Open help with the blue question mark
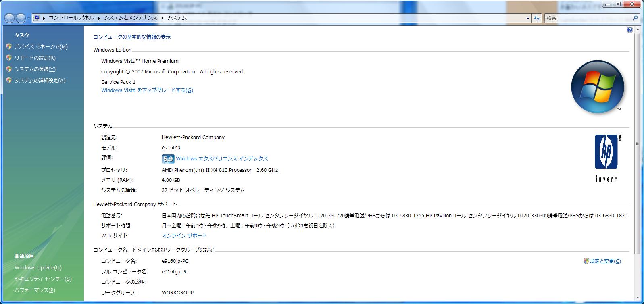 pos(630,30)
